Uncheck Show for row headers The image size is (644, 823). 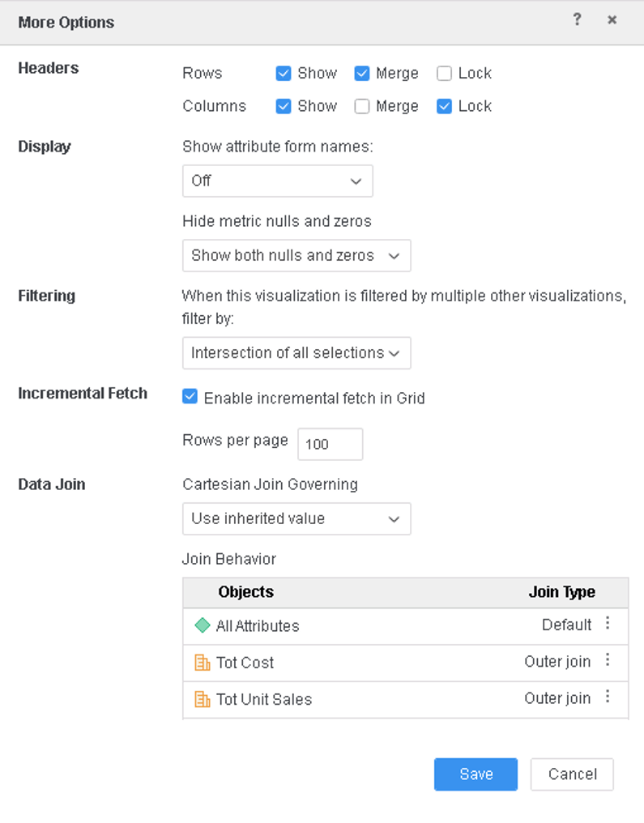point(284,74)
